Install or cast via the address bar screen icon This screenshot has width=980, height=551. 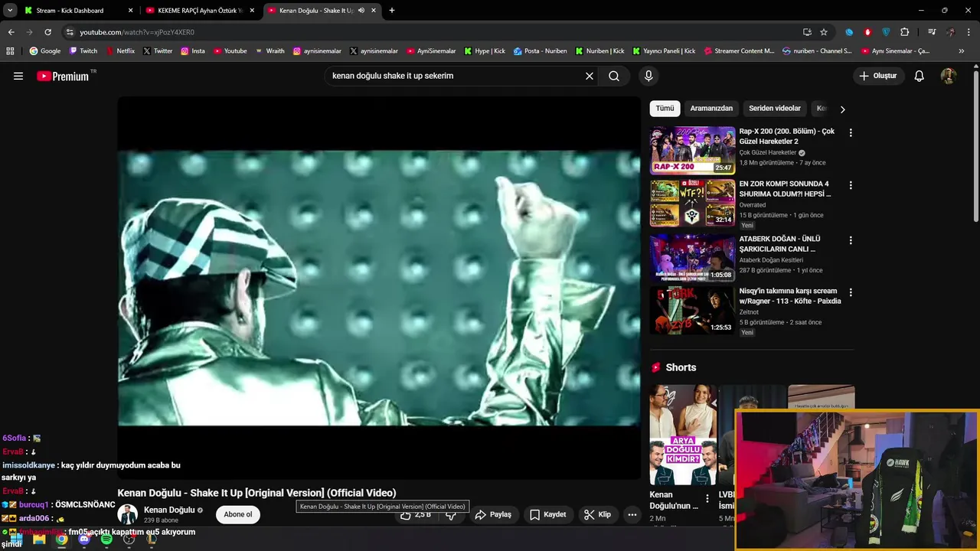(x=807, y=32)
